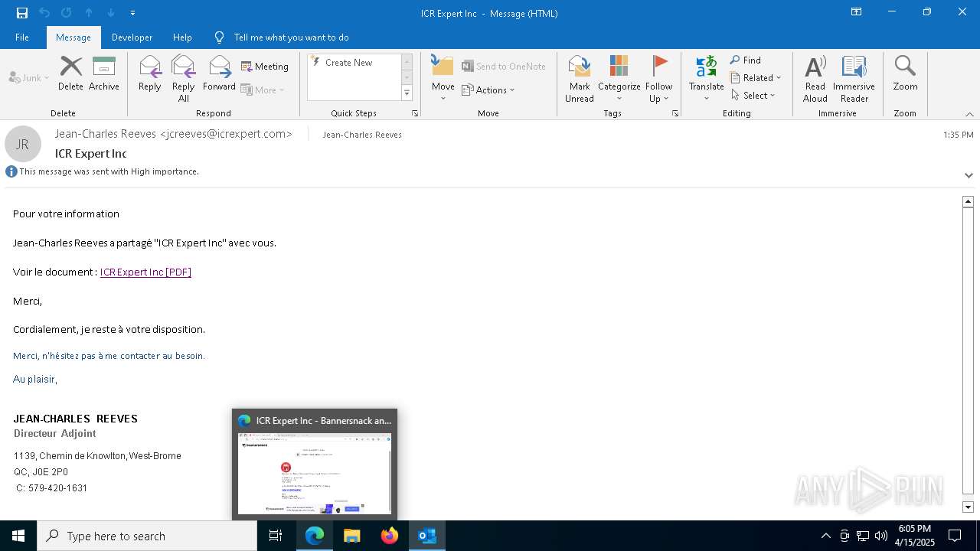Image resolution: width=980 pixels, height=551 pixels.
Task: Open the notification center
Action: coord(955,536)
